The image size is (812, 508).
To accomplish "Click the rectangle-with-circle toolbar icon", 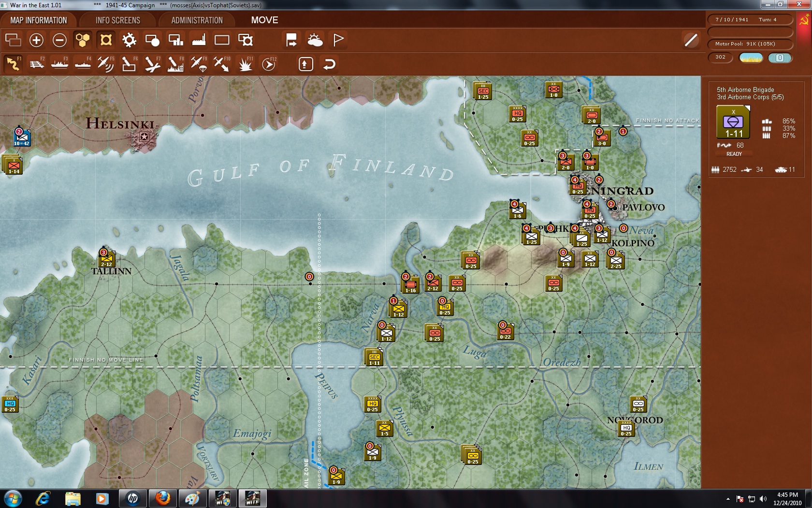I will [152, 40].
